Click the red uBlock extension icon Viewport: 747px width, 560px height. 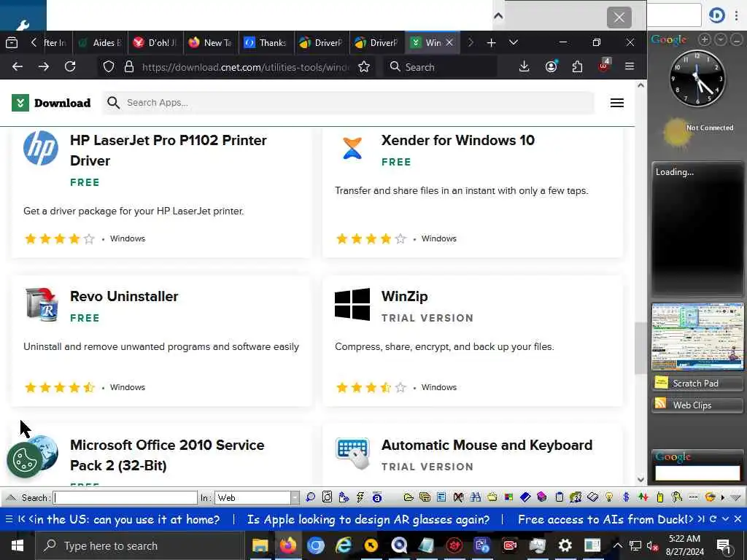click(x=603, y=66)
